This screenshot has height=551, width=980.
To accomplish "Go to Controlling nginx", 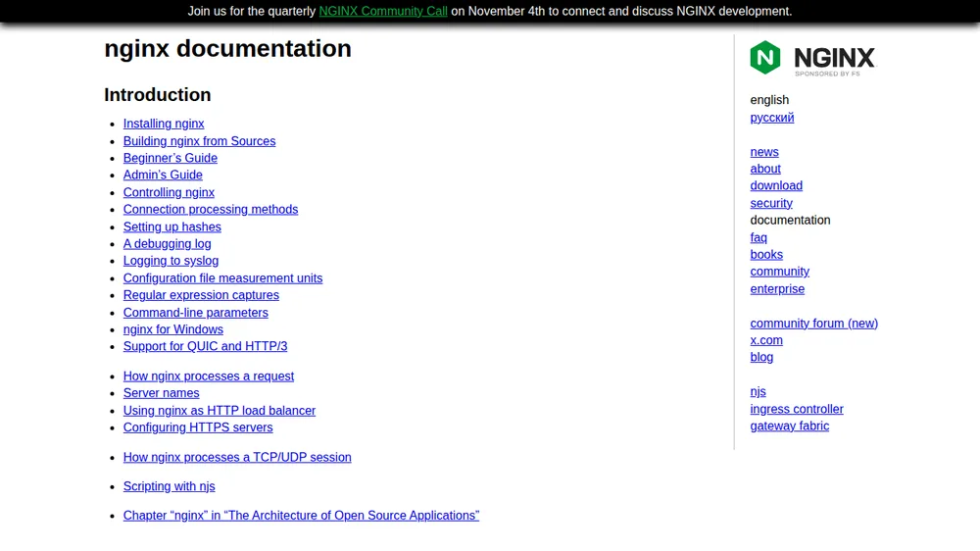I will tap(169, 192).
